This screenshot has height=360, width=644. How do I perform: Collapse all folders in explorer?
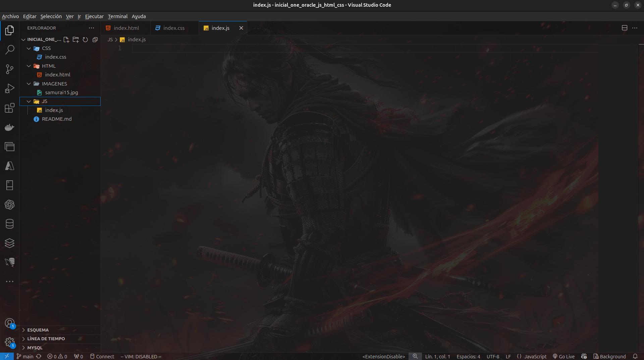tap(95, 40)
